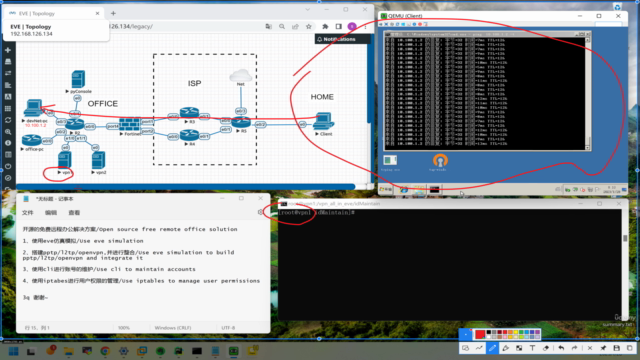The width and height of the screenshot is (640, 360).
Task: Open a new Chrome tab
Action: [113, 13]
